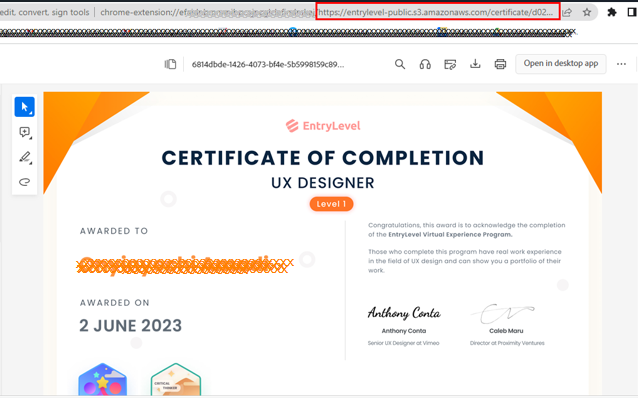Bookmark this page with star icon
This screenshot has width=638, height=398.
(x=587, y=12)
